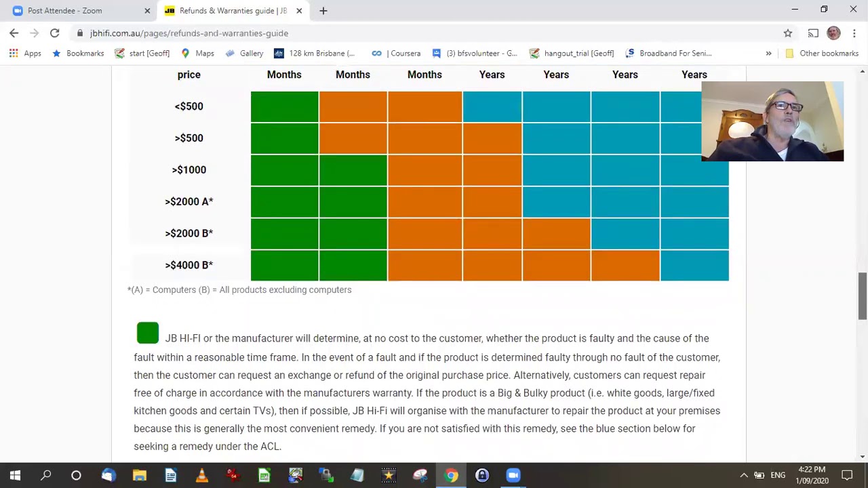
Task: Select the >$2000 A* row label
Action: [189, 201]
